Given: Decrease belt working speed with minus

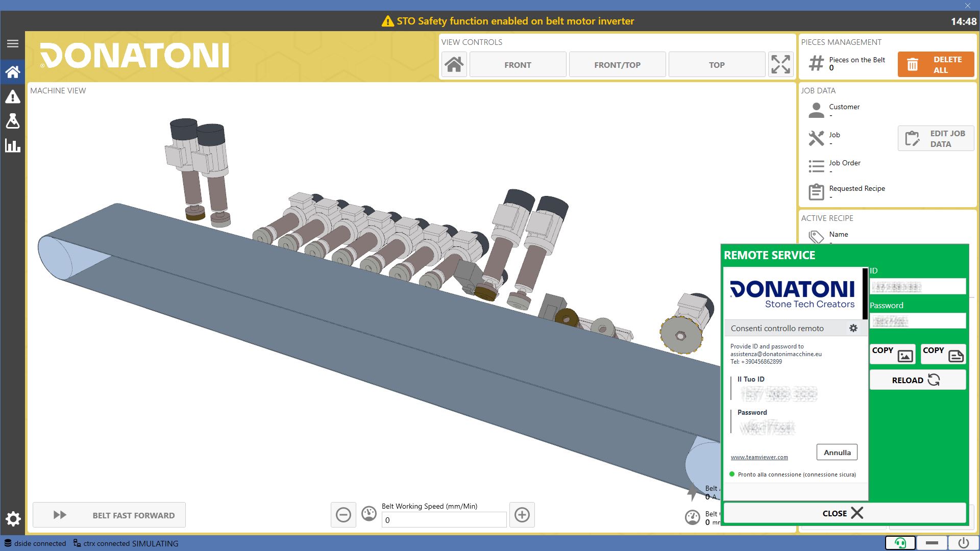Looking at the screenshot, I should click(344, 515).
